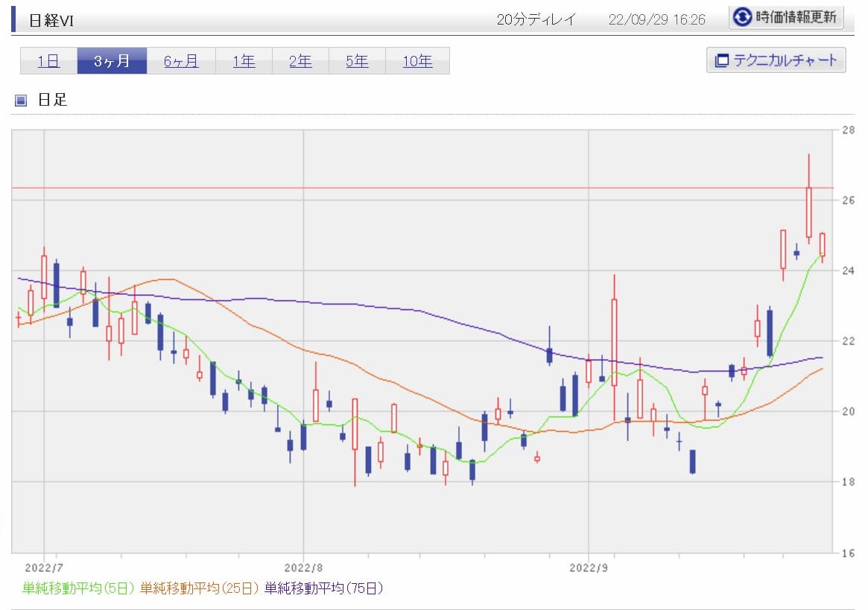The height and width of the screenshot is (610, 868).
Task: Click the 単純移動平均(25日) orange legend
Action: click(199, 588)
